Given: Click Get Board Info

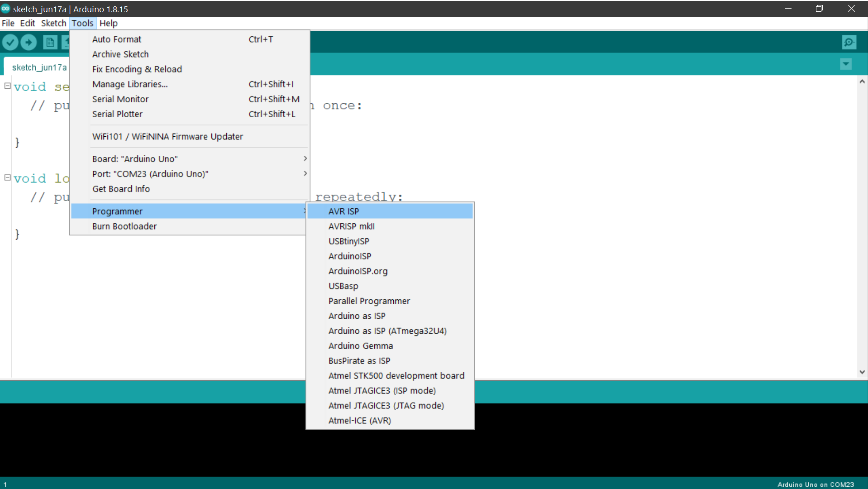Looking at the screenshot, I should [190, 189].
